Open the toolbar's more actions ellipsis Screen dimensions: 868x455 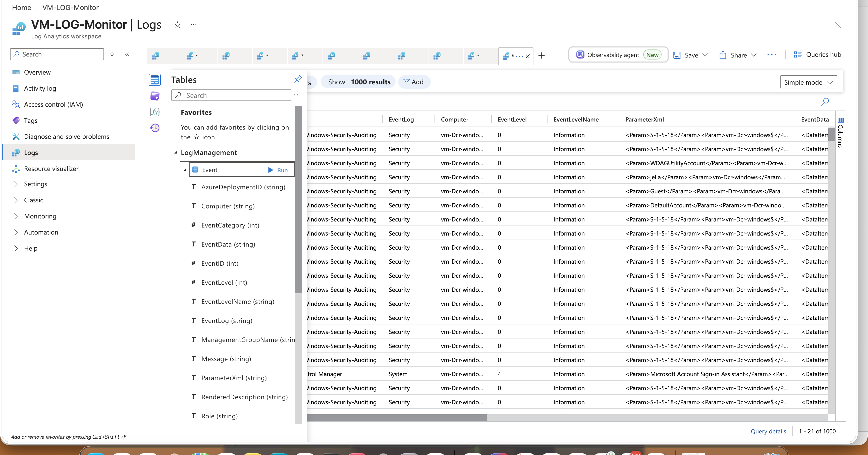point(772,54)
